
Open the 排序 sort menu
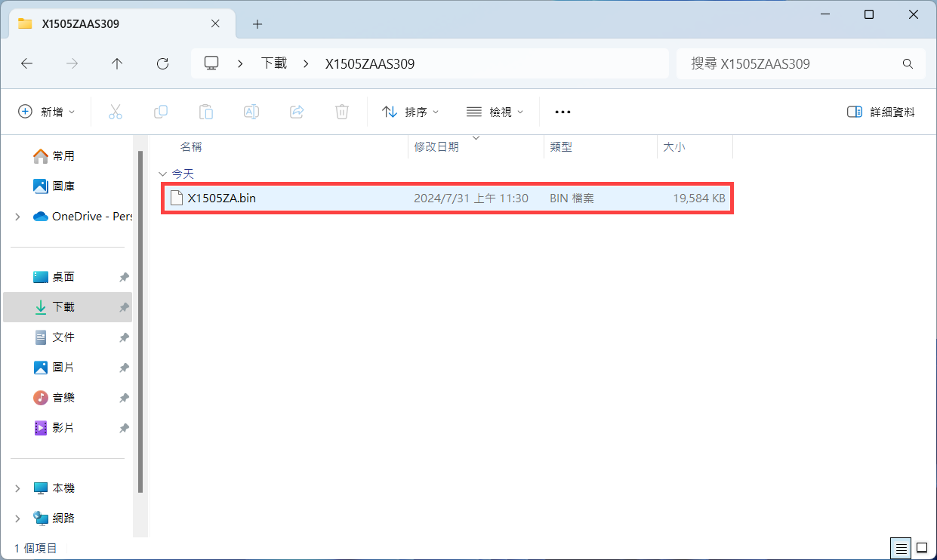tap(410, 111)
